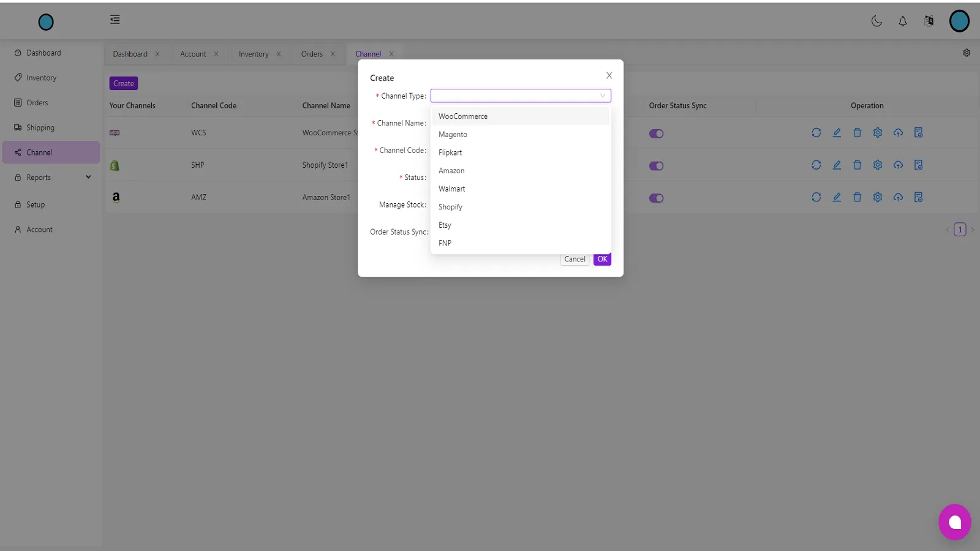Switch to dark mode with the moon icon
The height and width of the screenshot is (551, 980).
876,21
